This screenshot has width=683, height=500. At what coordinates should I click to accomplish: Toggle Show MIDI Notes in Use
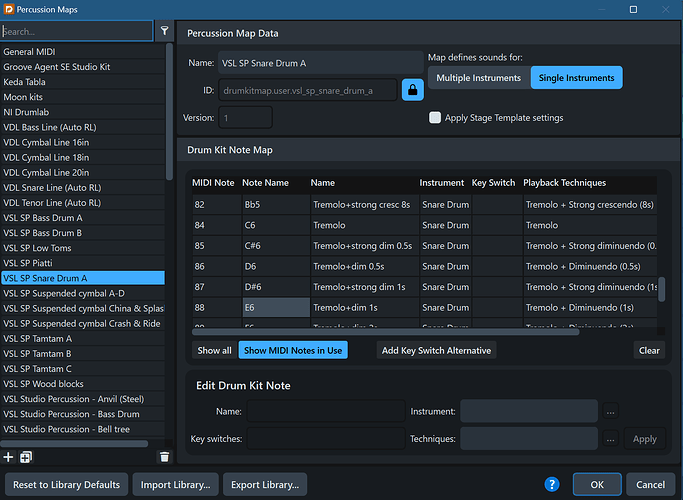pos(293,350)
